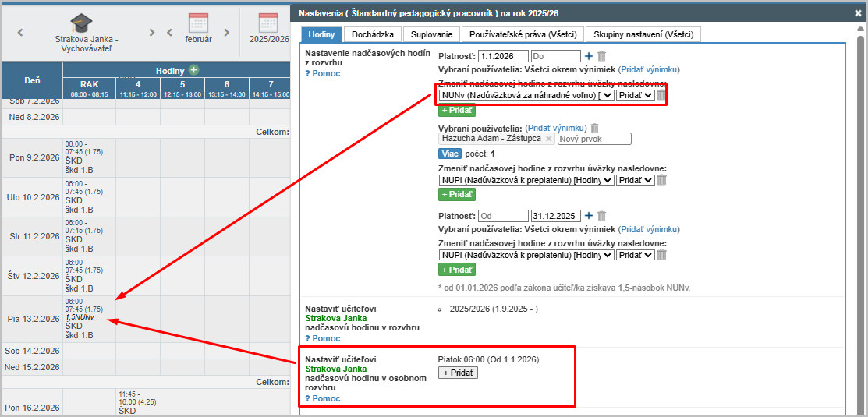868x417 pixels.
Task: Delete the Platnosť 1.1.2026 rule via trash icon
Action: [601, 56]
